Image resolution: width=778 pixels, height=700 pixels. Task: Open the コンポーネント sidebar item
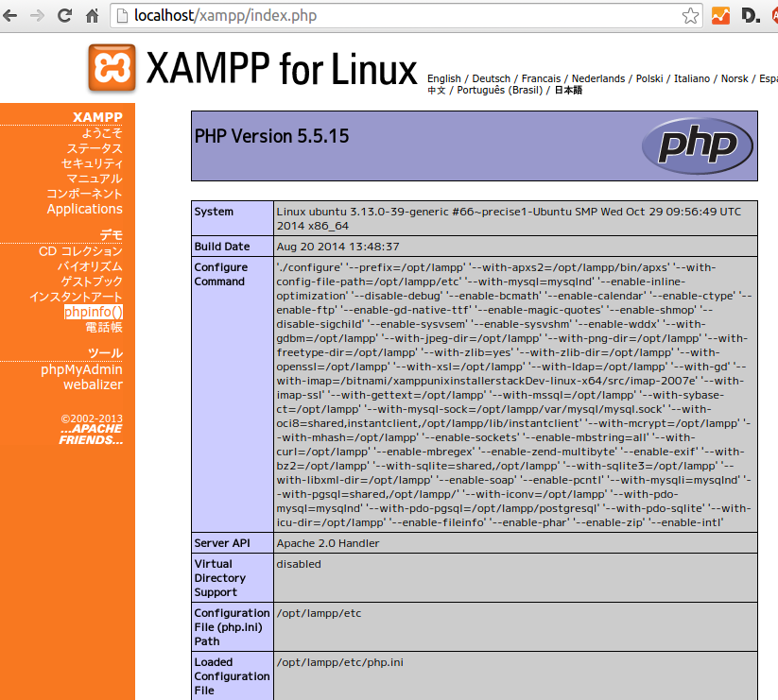84,194
